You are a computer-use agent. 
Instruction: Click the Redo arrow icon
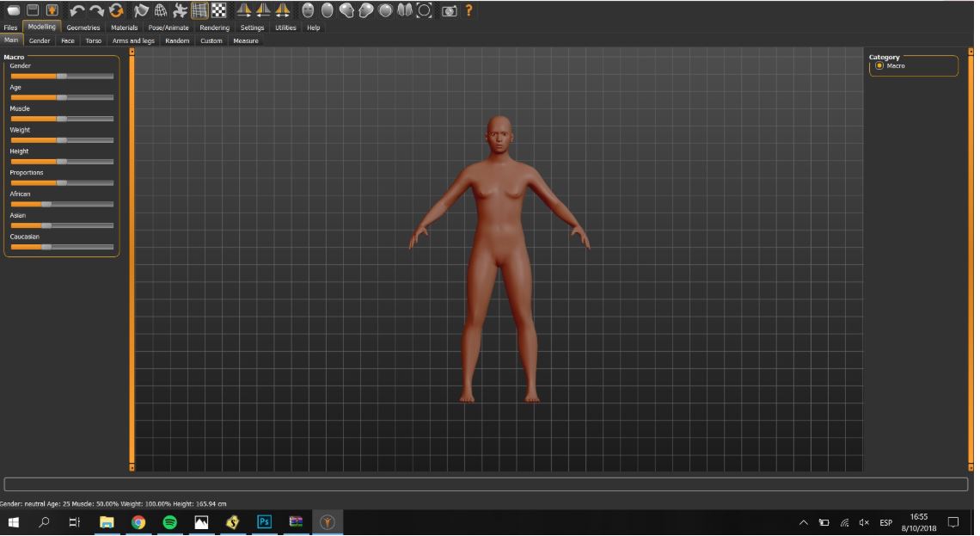96,11
